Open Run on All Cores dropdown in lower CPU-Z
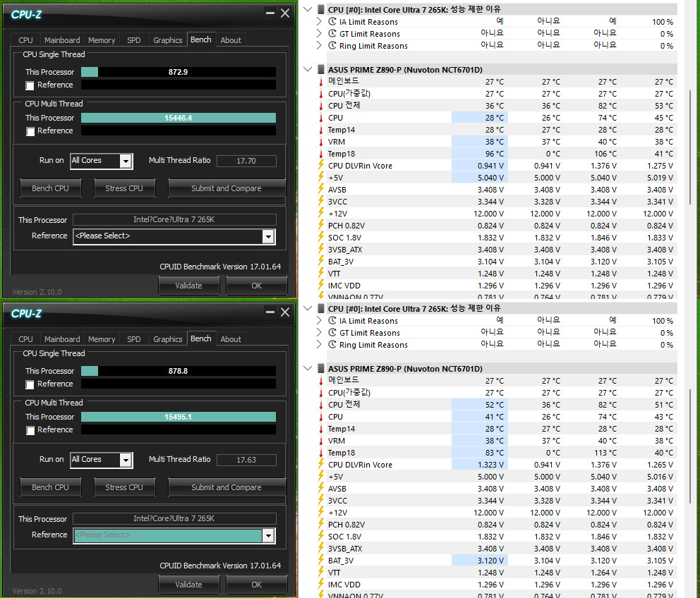700x598 pixels. pos(102,460)
